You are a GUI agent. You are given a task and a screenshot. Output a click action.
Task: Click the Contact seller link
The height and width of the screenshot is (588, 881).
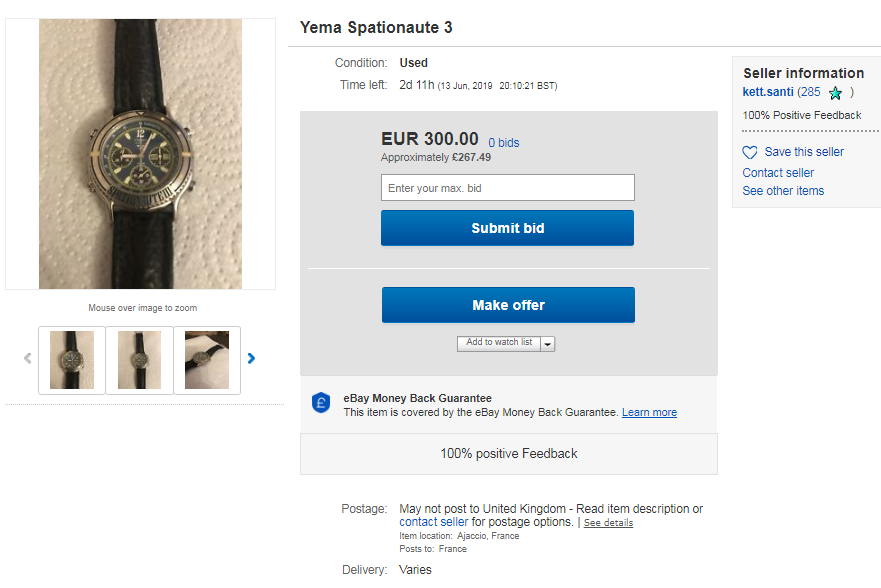(x=778, y=173)
